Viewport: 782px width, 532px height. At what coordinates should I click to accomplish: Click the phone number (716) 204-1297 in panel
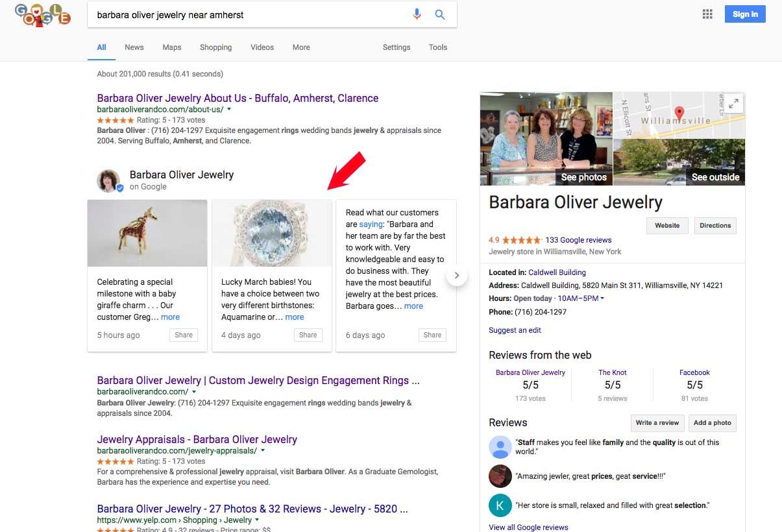(541, 312)
